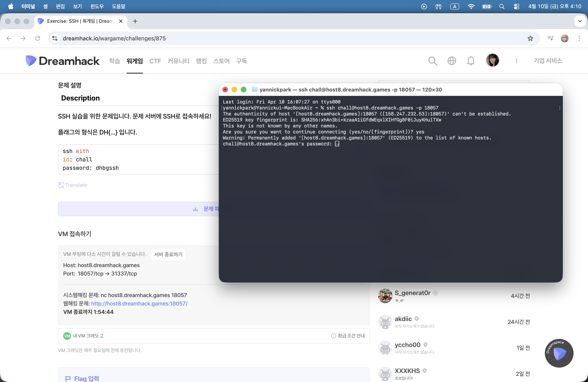This screenshot has height=382, width=588.
Task: Click the Dreamhack search magnifier icon
Action: [x=432, y=61]
